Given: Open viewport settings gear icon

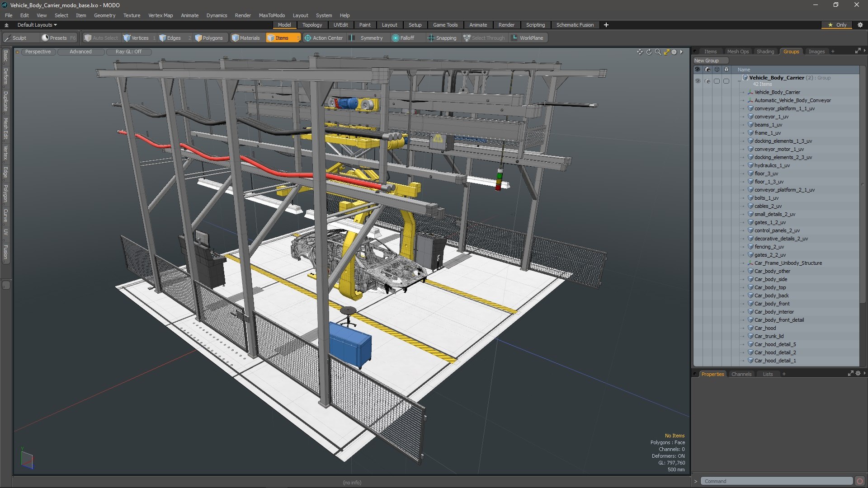Looking at the screenshot, I should 674,52.
